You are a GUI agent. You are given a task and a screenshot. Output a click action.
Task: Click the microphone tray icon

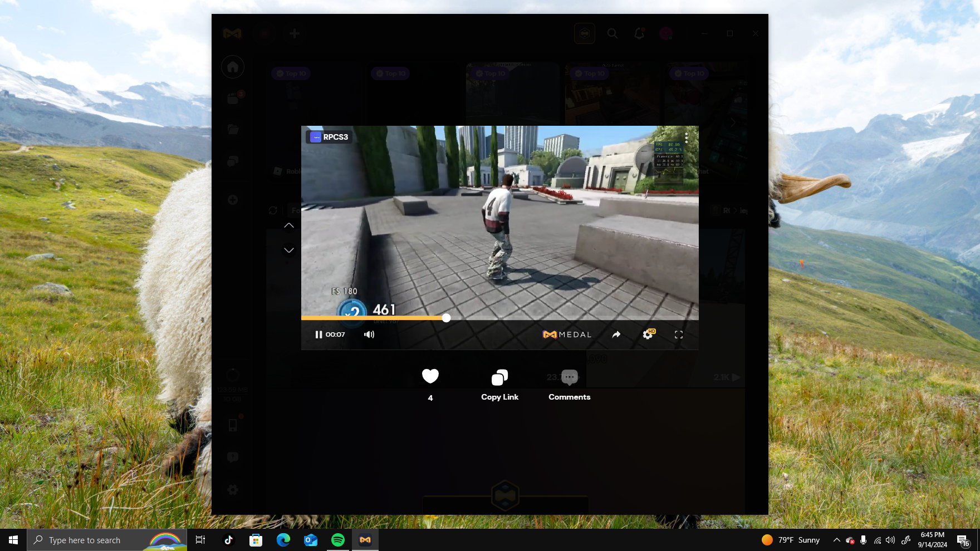tap(863, 540)
